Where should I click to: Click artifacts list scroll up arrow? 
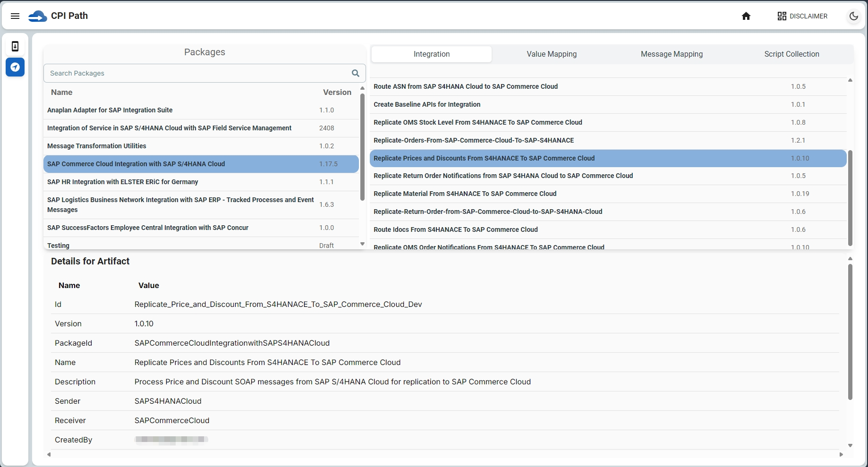(850, 80)
